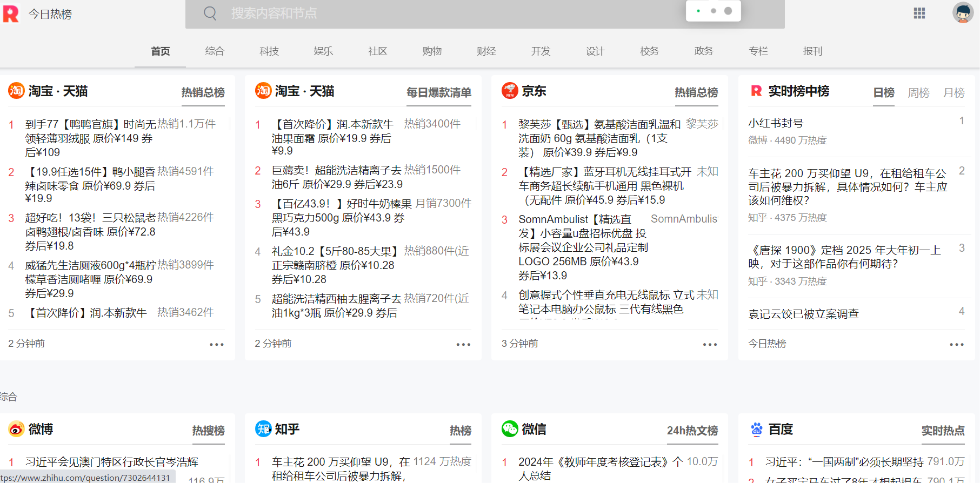Click the Zhihu logo icon
The height and width of the screenshot is (483, 980).
263,429
